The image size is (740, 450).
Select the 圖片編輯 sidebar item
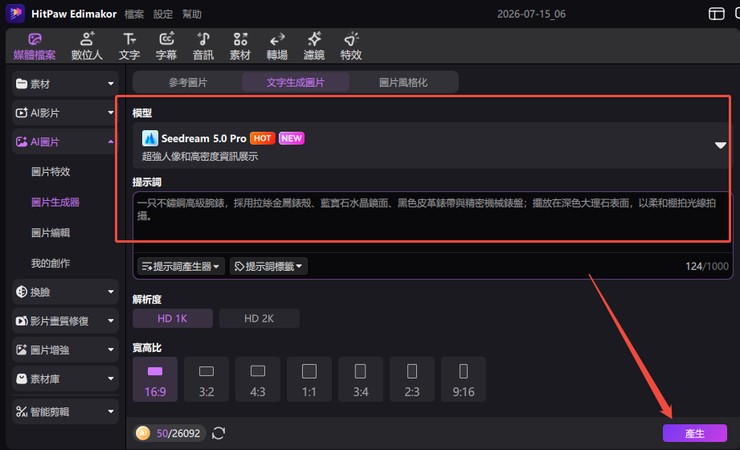[50, 233]
